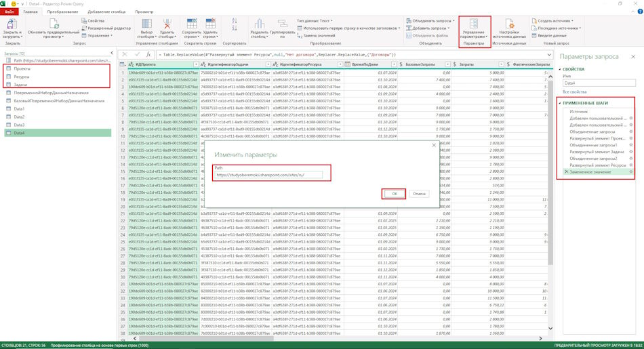644x349 pixels.
Task: Open Manage (Управление) dropdown in Запрос group
Action: [97, 35]
